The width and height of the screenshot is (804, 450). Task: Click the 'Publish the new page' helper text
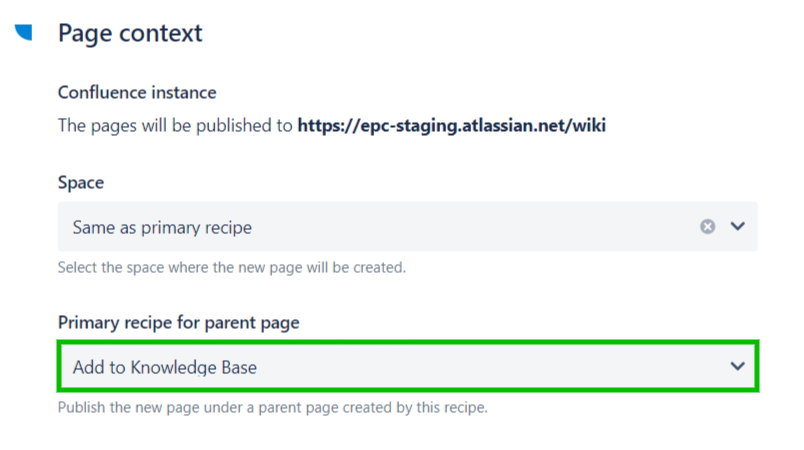coord(272,408)
